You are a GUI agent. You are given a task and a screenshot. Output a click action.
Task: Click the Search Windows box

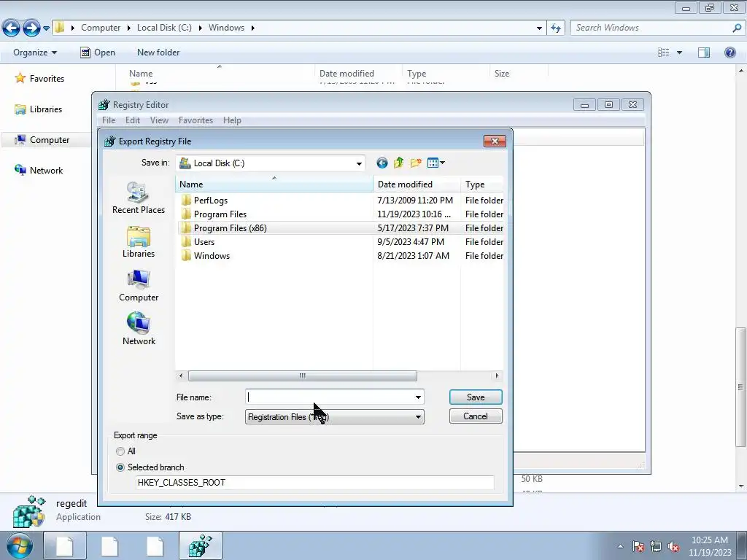(657, 28)
